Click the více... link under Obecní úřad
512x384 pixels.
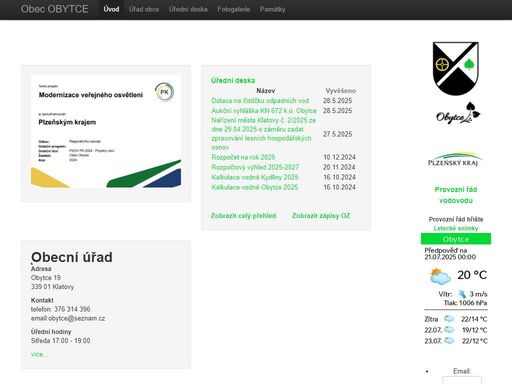(39, 354)
